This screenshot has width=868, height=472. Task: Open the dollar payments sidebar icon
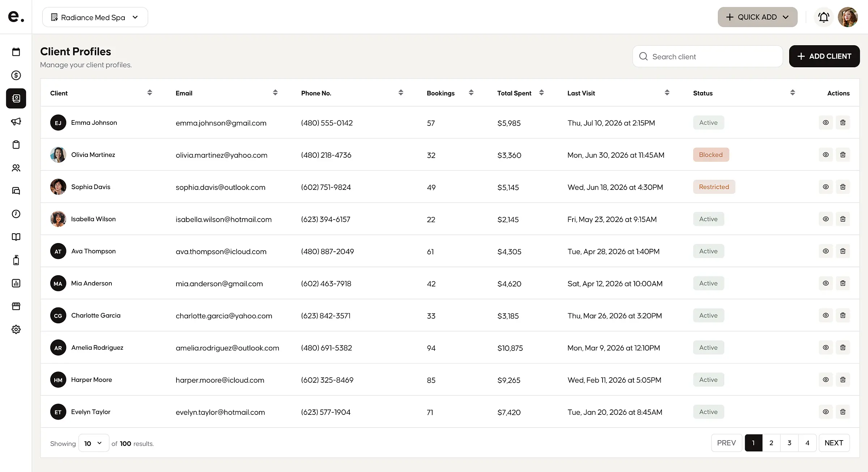(x=16, y=75)
